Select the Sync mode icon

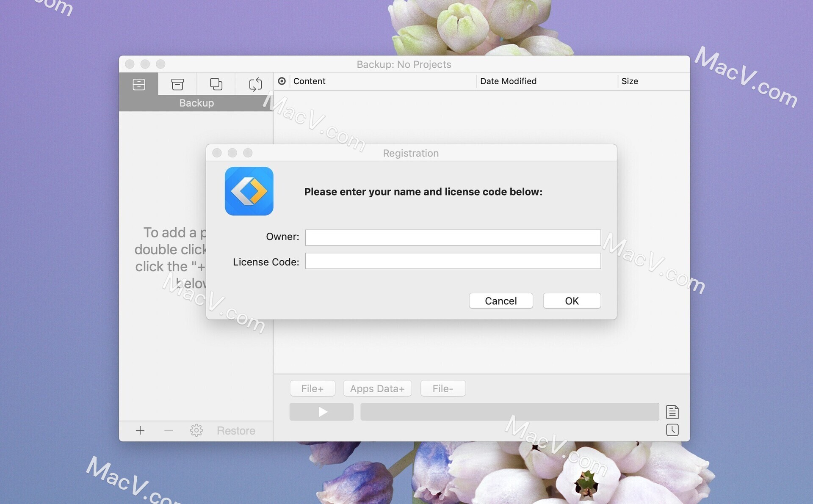(254, 84)
